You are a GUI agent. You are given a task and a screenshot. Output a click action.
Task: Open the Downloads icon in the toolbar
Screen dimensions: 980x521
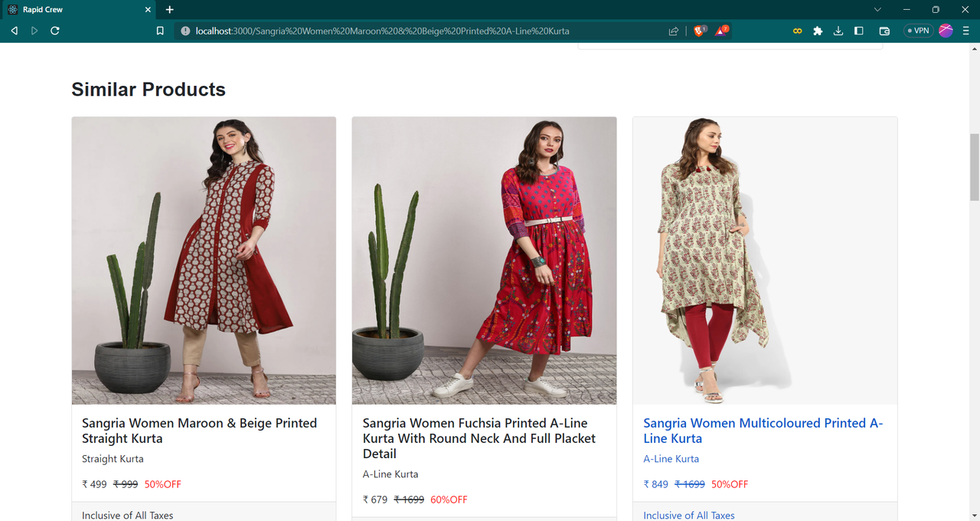pos(838,31)
